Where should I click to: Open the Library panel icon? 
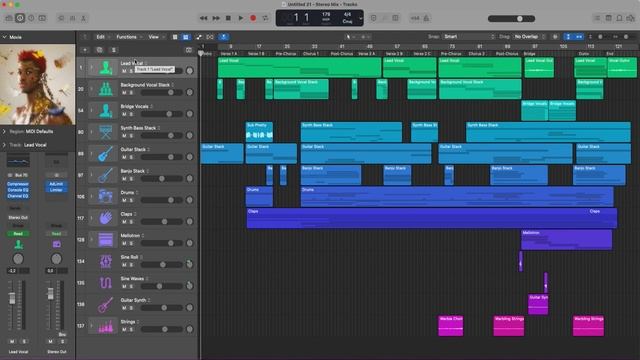[x=9, y=18]
